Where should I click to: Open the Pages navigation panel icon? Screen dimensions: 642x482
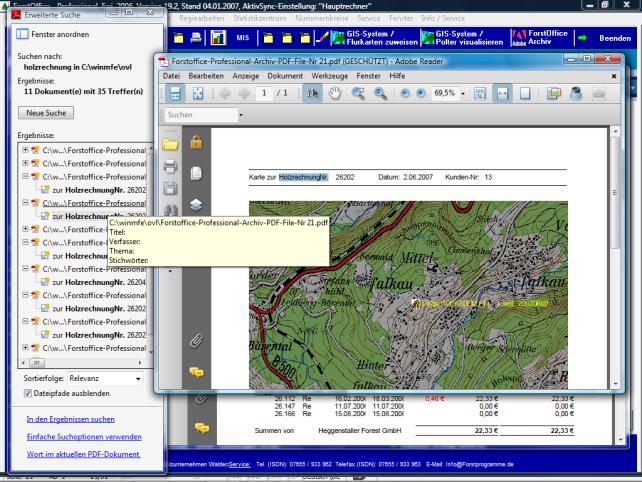tap(196, 173)
